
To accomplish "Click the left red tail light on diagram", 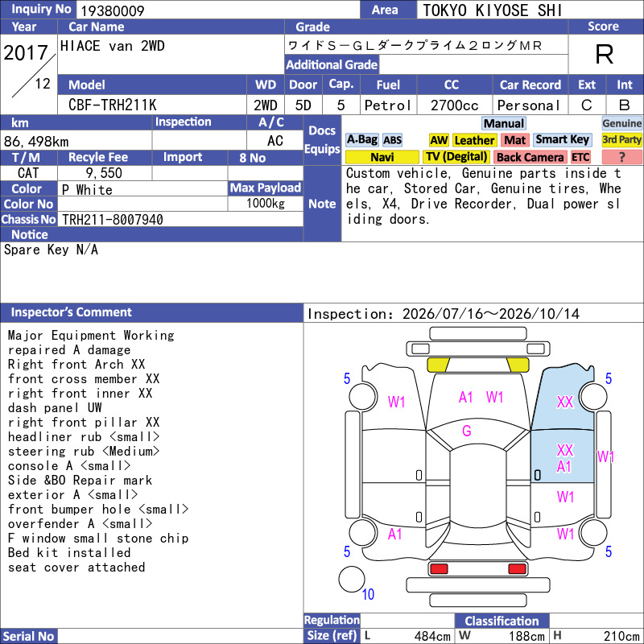I will click(x=438, y=569).
